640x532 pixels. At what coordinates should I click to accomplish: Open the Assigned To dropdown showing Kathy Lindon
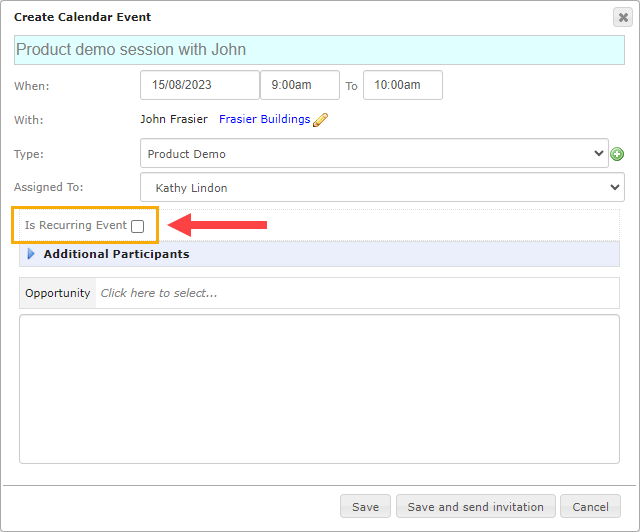point(382,187)
